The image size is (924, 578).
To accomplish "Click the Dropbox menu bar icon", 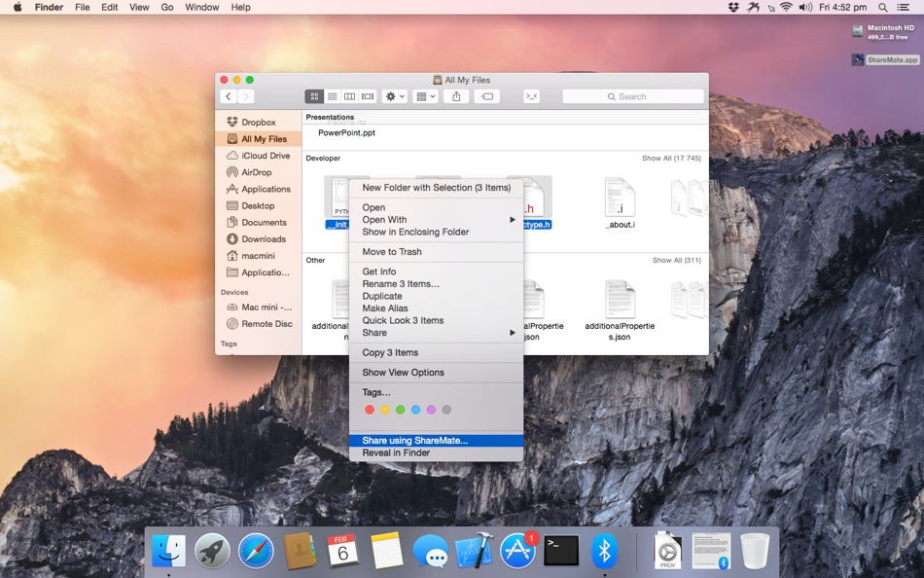I will click(733, 7).
